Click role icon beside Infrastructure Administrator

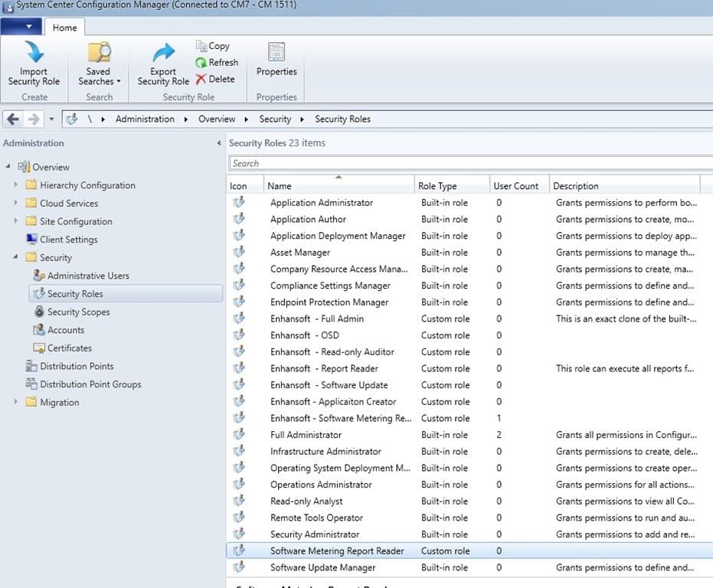point(239,451)
